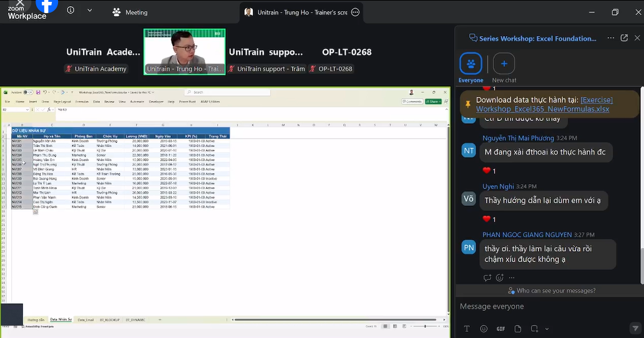Click the pinned message pin icon
This screenshot has height=338, width=644.
[468, 104]
